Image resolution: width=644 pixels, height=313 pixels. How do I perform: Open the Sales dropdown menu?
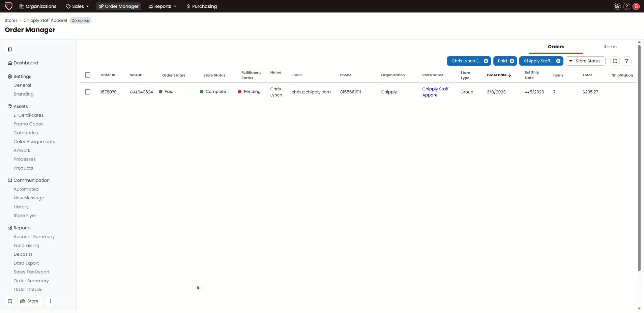click(x=78, y=6)
